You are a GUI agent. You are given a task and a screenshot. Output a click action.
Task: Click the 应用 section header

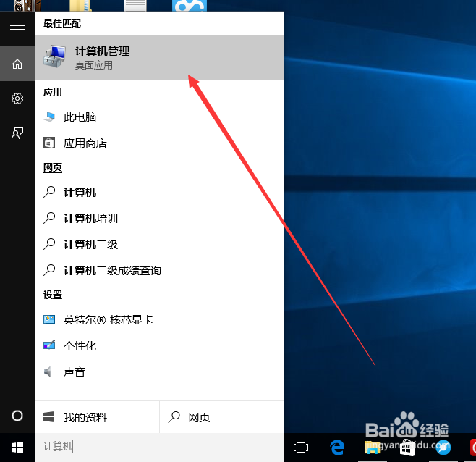coord(53,92)
